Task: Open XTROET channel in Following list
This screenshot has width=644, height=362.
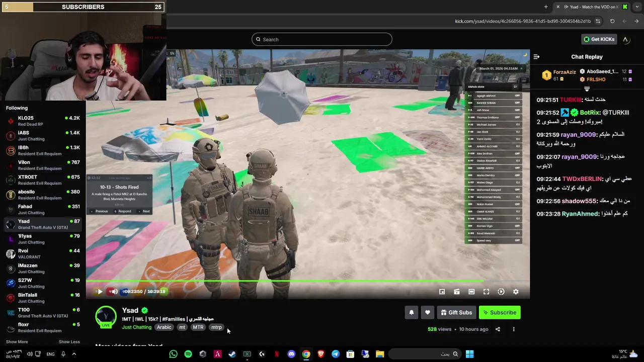Action: [x=43, y=180]
